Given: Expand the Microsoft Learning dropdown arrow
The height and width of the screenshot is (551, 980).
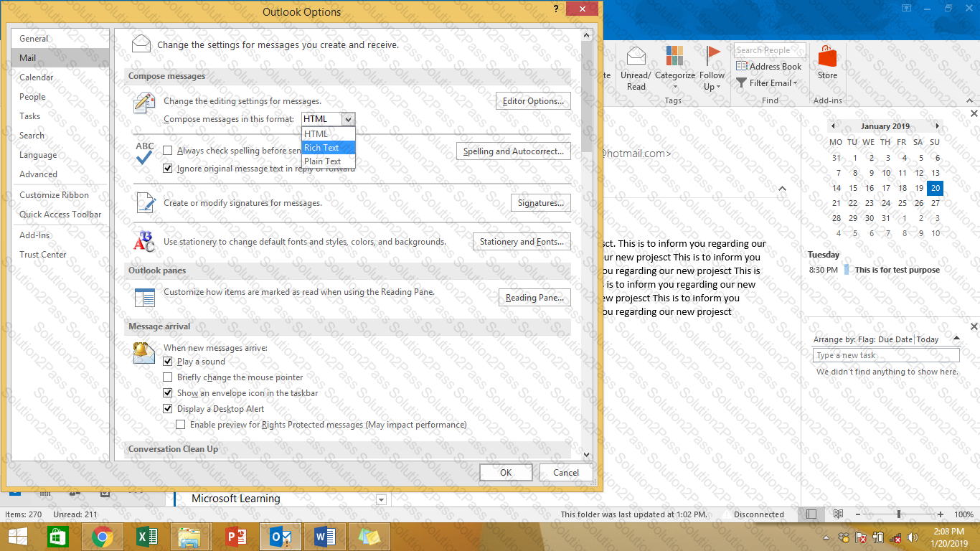Looking at the screenshot, I should 381,499.
